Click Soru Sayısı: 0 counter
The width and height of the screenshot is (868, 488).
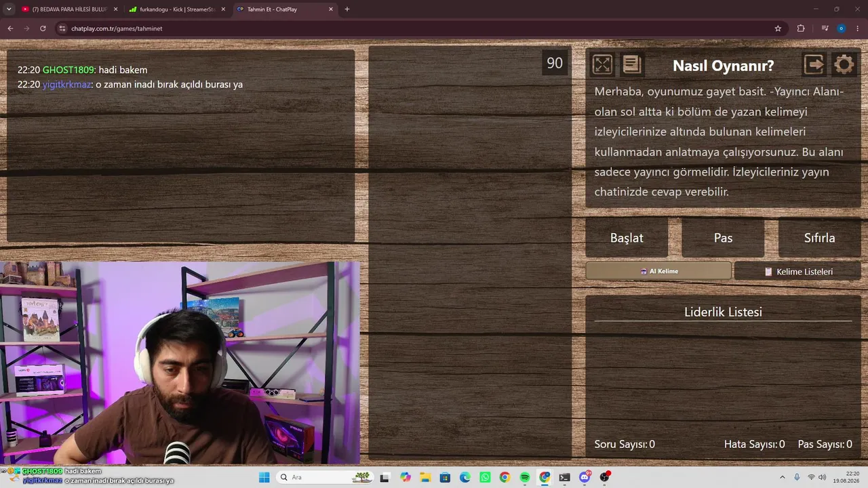tap(625, 445)
